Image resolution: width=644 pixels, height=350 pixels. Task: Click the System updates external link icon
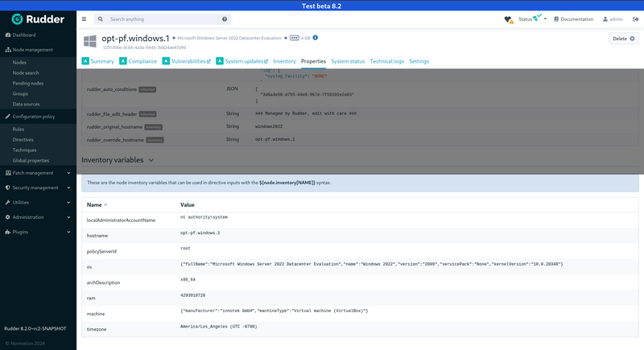point(266,61)
